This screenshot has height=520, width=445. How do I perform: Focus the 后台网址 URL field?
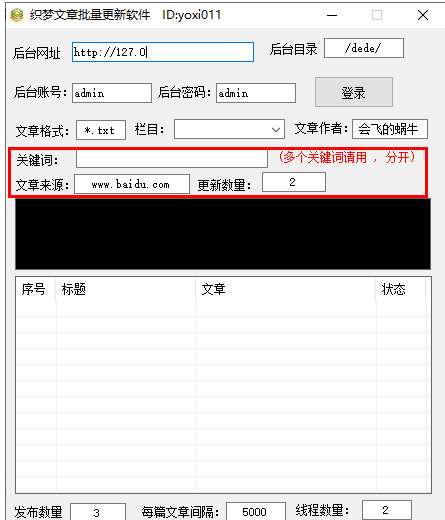[x=163, y=52]
